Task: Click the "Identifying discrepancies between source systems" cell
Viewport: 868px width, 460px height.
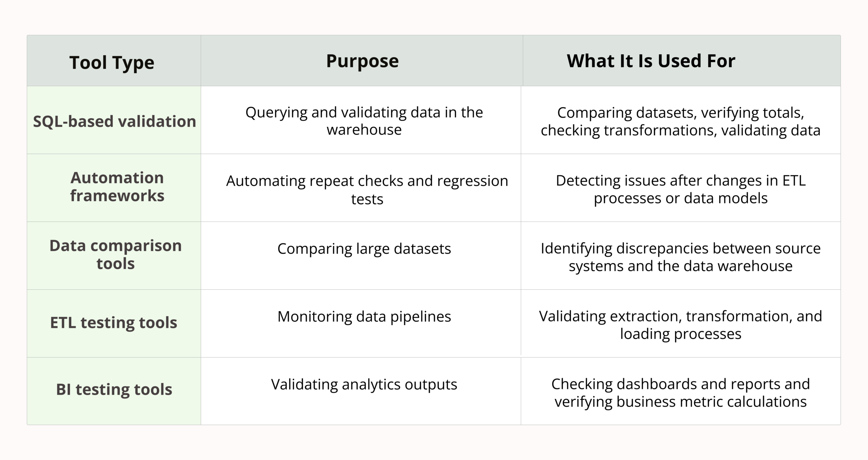Action: tap(680, 257)
